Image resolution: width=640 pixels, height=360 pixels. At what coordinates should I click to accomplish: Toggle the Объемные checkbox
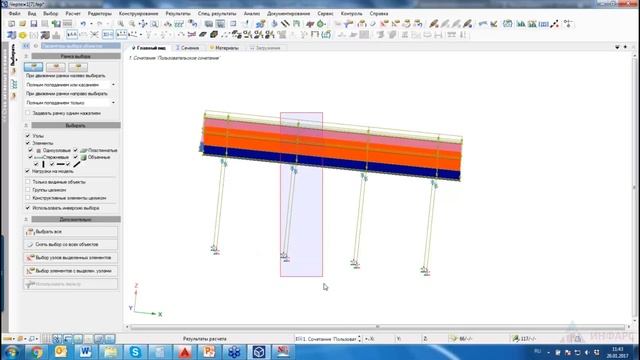click(x=76, y=157)
